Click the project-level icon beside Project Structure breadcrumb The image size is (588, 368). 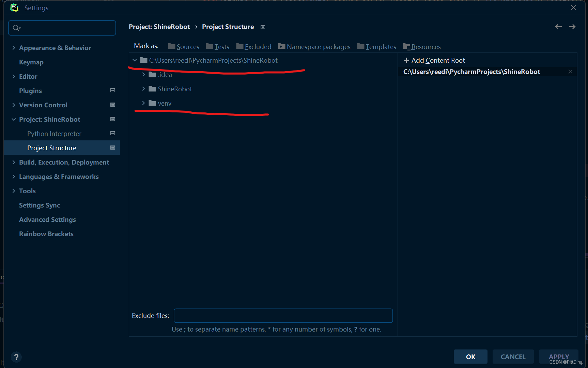(263, 27)
